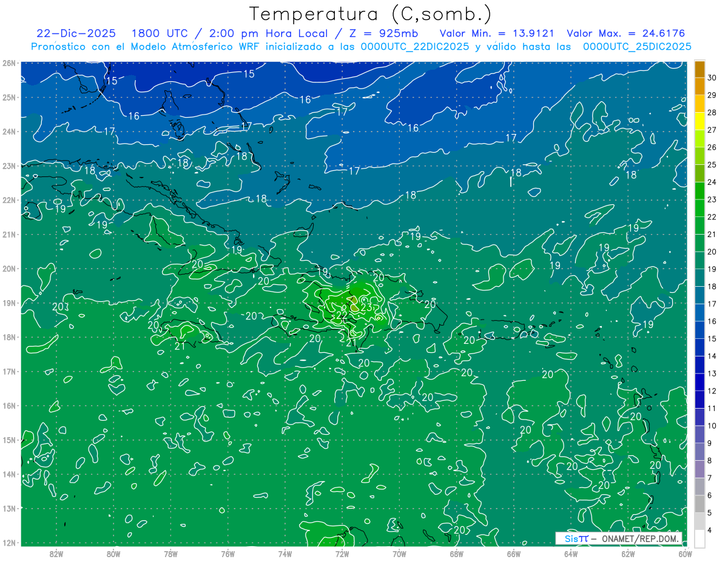Click the brown color swatch above scale label 30
Viewport: 728px width, 562px height.
point(699,69)
